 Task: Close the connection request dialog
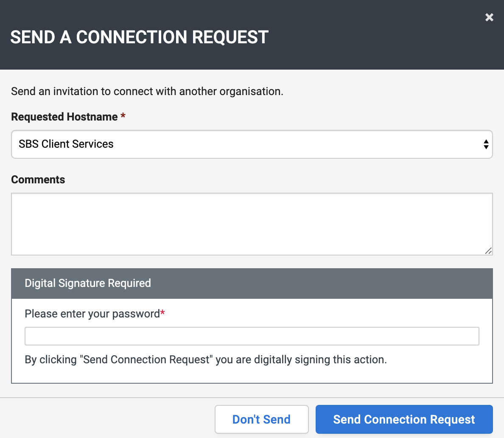(x=489, y=17)
